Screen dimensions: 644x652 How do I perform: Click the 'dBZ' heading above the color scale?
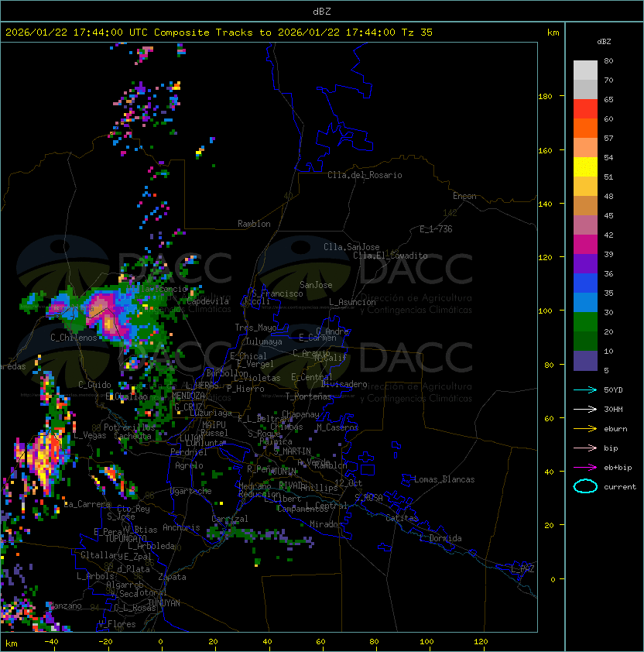604,42
